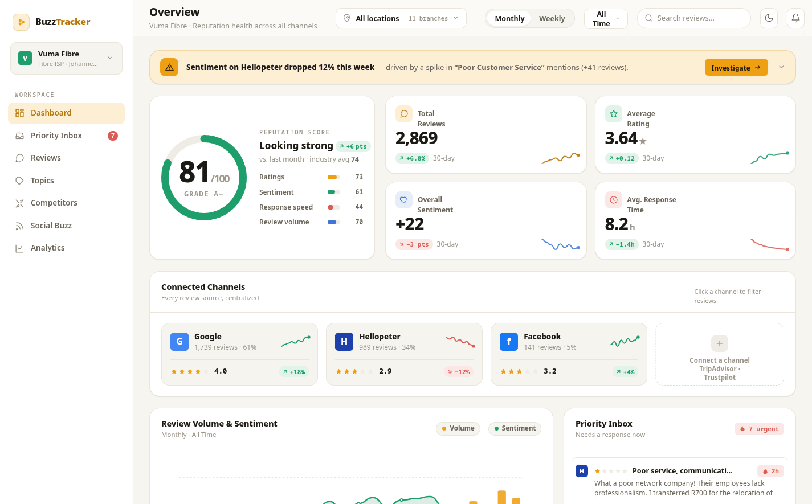Screen dimensions: 812x504
Task: Open the Vuma Fibre workspace switcher
Action: tap(66, 58)
